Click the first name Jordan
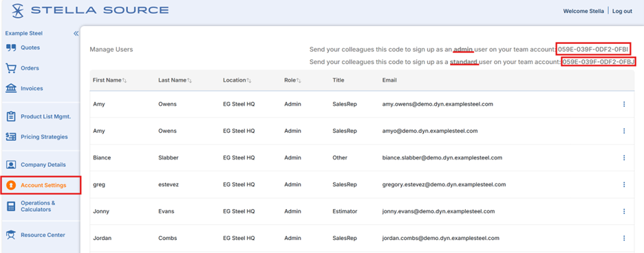Screen dimensions: 644x253 point(102,238)
